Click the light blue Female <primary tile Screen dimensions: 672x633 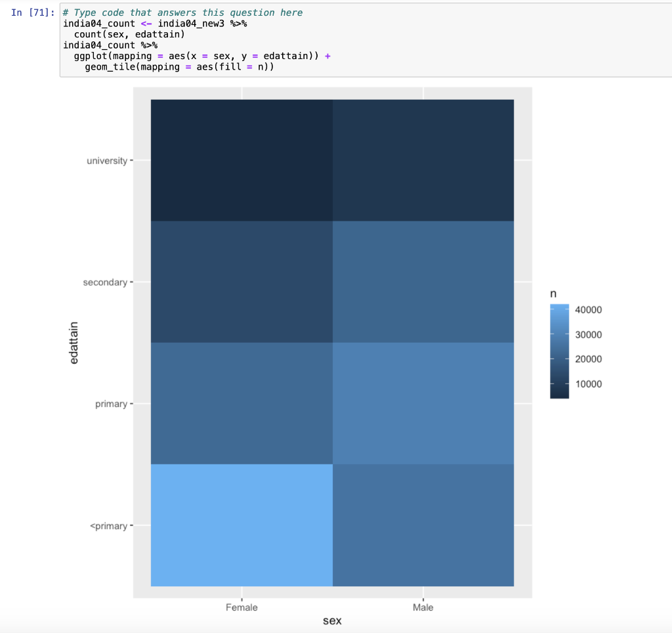tap(241, 524)
